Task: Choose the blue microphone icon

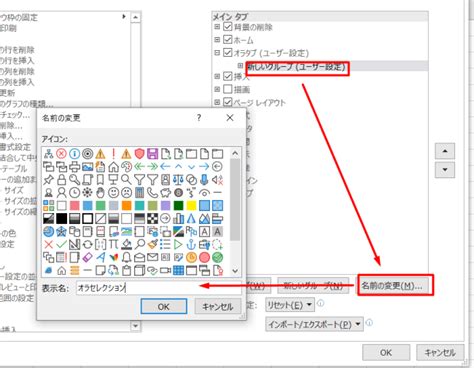Action: [204, 180]
